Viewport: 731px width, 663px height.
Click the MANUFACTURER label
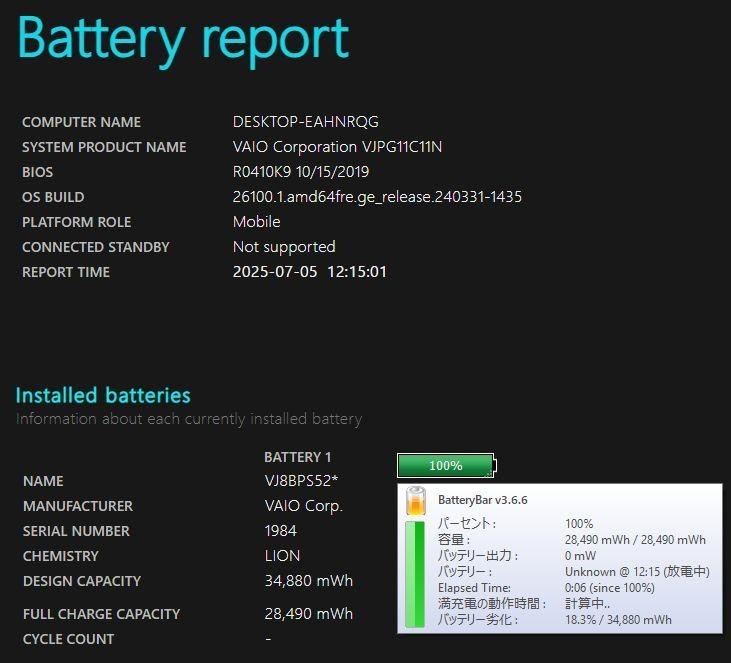tap(78, 506)
